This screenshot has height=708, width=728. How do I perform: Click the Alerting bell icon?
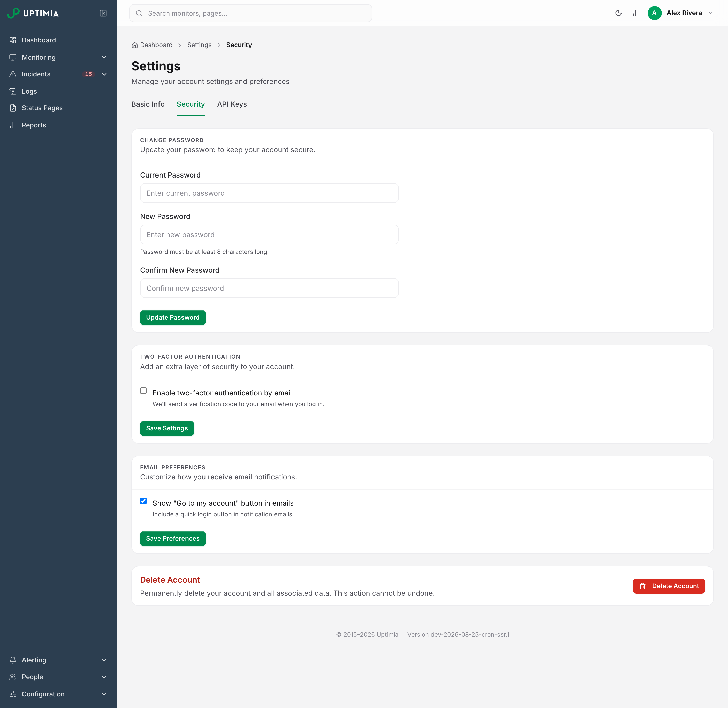point(13,660)
